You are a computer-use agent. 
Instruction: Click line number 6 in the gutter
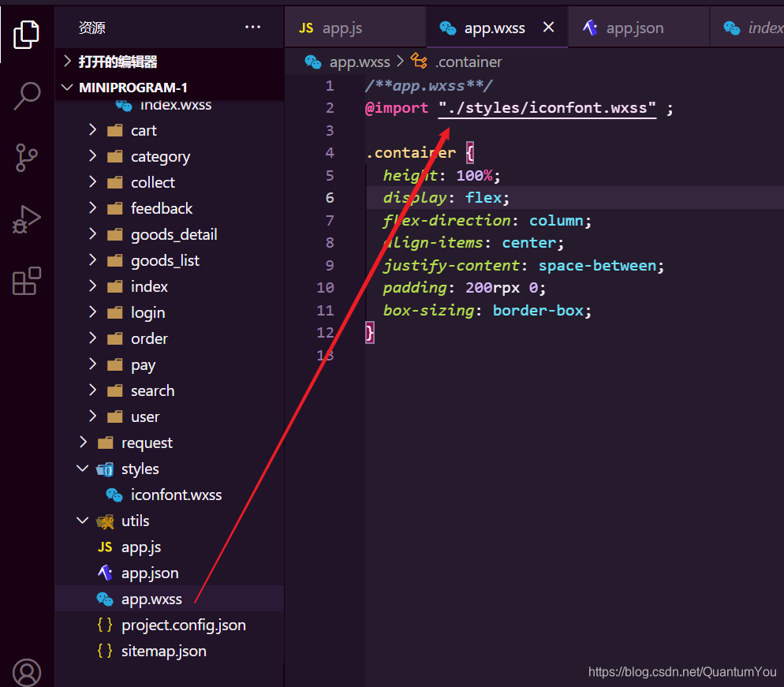point(330,198)
